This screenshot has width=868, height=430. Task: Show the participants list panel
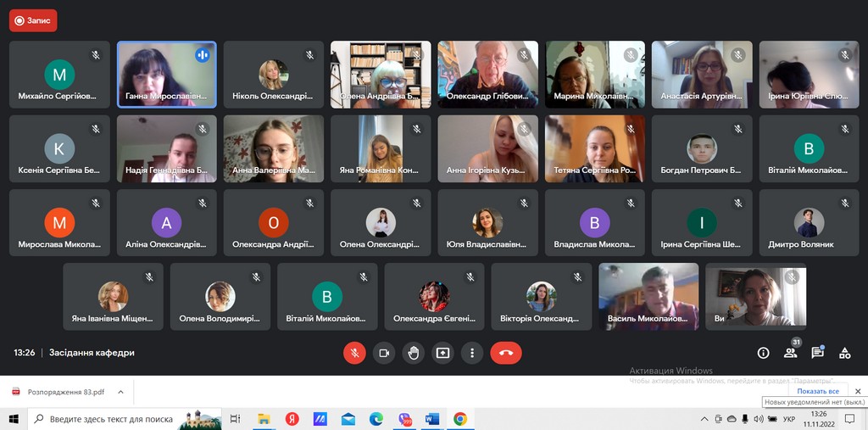point(790,353)
